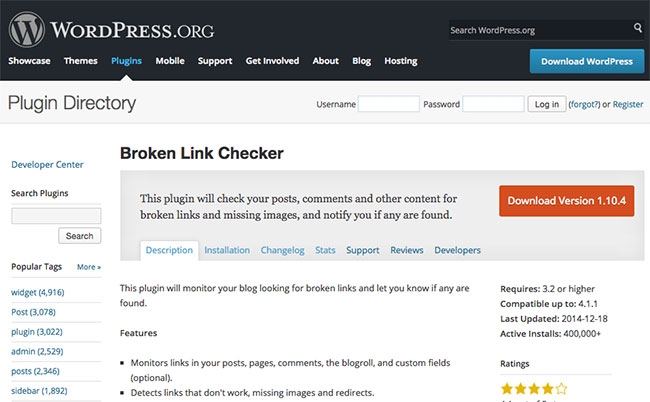Image resolution: width=650 pixels, height=402 pixels.
Task: Click the star ratings graphic
Action: [x=534, y=389]
